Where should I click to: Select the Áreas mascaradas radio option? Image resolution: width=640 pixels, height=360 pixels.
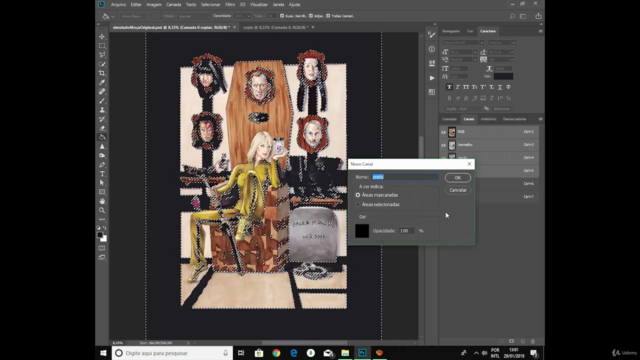pyautogui.click(x=358, y=195)
